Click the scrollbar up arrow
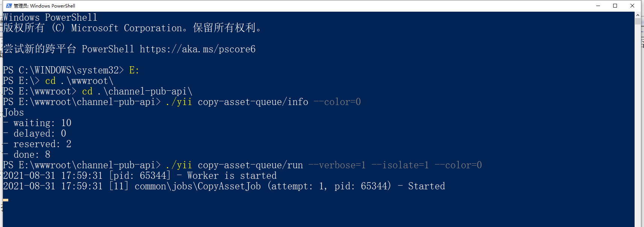 638,15
